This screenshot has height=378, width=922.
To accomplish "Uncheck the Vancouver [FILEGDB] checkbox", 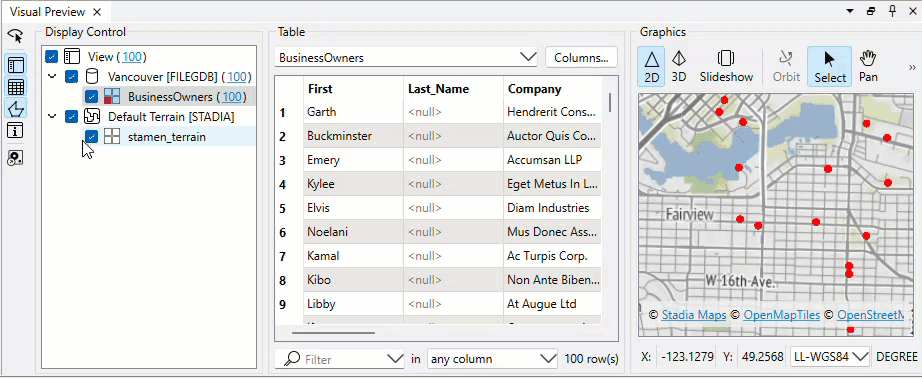I will pyautogui.click(x=72, y=76).
